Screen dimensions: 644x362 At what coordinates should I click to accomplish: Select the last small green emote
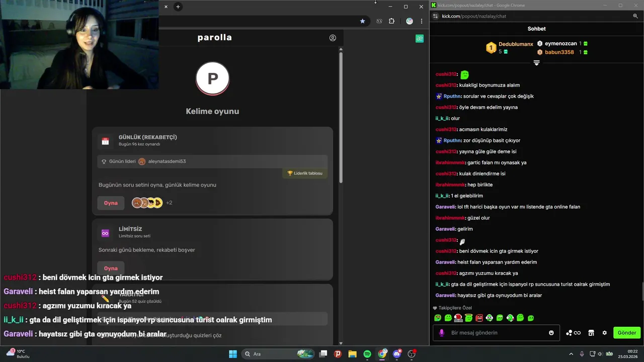point(531,318)
